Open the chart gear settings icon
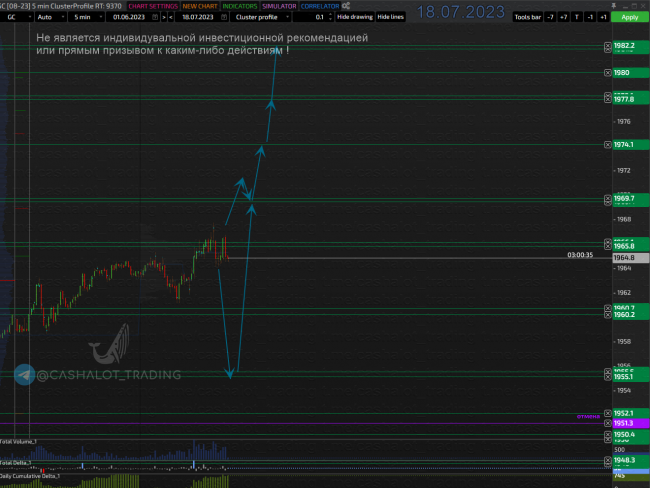650x488 pixels. (346, 6)
